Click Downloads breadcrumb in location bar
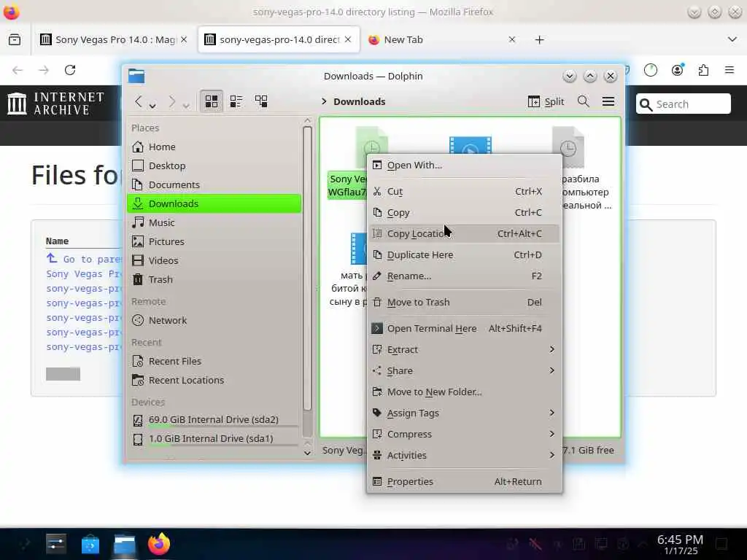Viewport: 747px width, 560px height. pyautogui.click(x=359, y=101)
